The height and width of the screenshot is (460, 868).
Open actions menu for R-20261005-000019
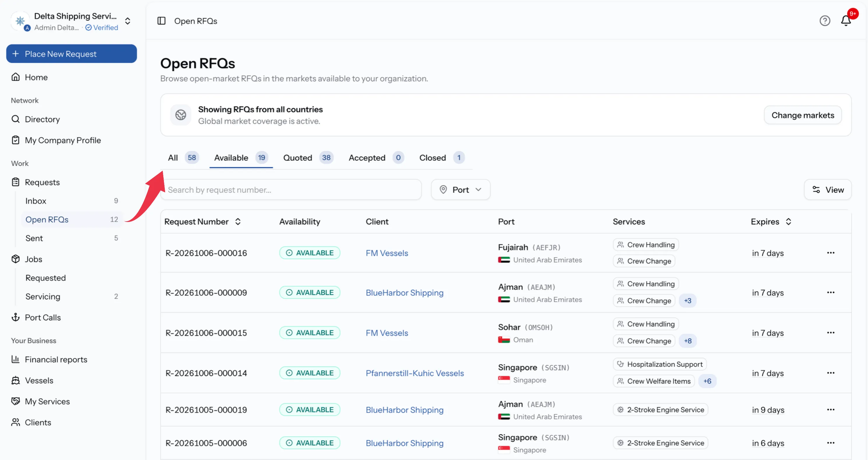click(831, 410)
